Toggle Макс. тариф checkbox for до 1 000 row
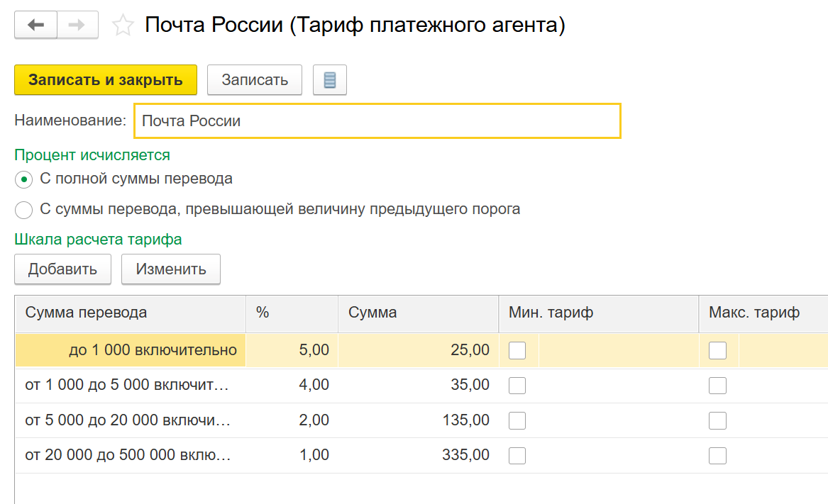This screenshot has height=504, width=828. pos(717,350)
